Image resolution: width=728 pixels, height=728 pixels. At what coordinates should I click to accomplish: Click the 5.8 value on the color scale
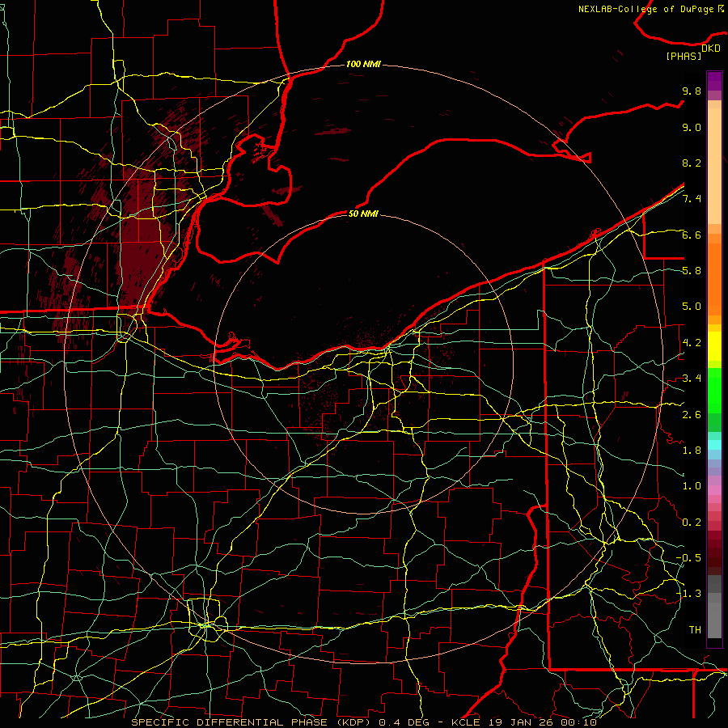tap(692, 271)
